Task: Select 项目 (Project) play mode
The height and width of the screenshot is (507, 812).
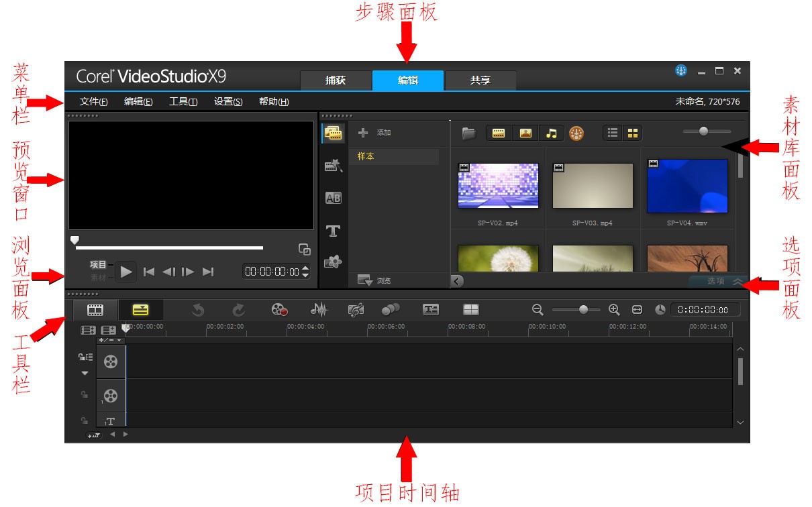Action: coord(99,264)
